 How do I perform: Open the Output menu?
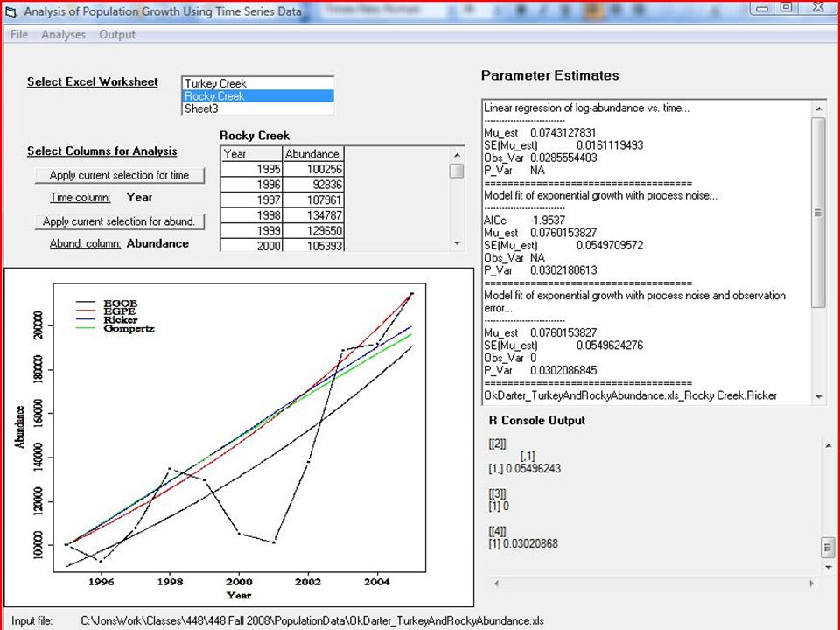(x=116, y=34)
